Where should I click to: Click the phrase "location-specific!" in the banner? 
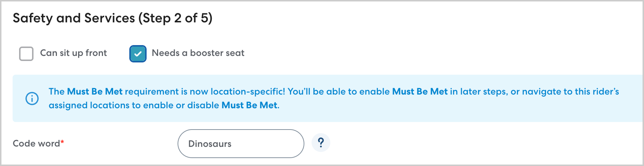[x=248, y=92]
